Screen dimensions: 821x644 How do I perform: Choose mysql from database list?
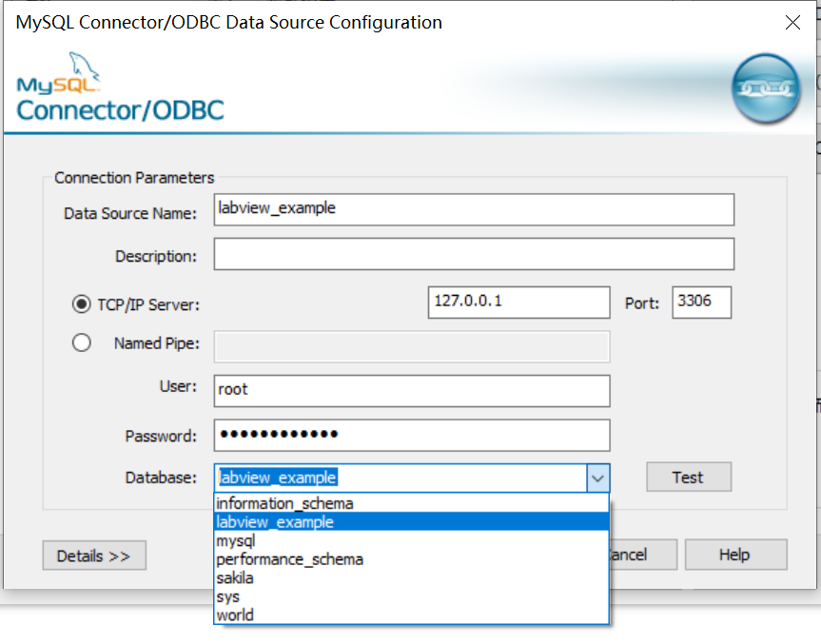pos(412,541)
